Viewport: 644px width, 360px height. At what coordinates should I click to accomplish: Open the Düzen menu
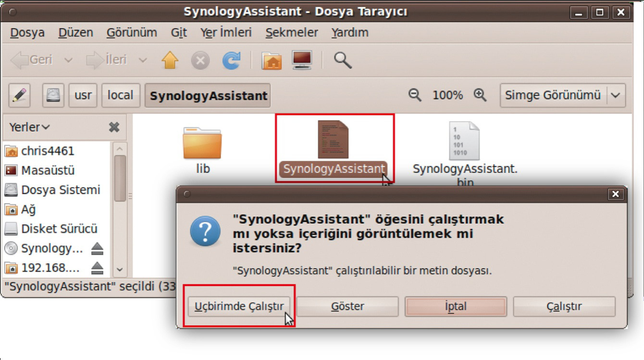tap(75, 33)
